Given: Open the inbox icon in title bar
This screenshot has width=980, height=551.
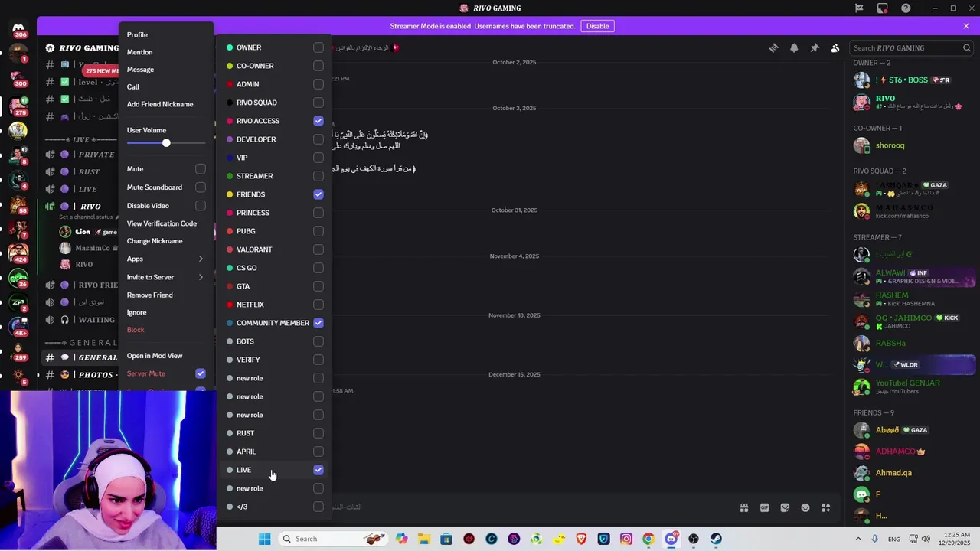Looking at the screenshot, I should [883, 8].
